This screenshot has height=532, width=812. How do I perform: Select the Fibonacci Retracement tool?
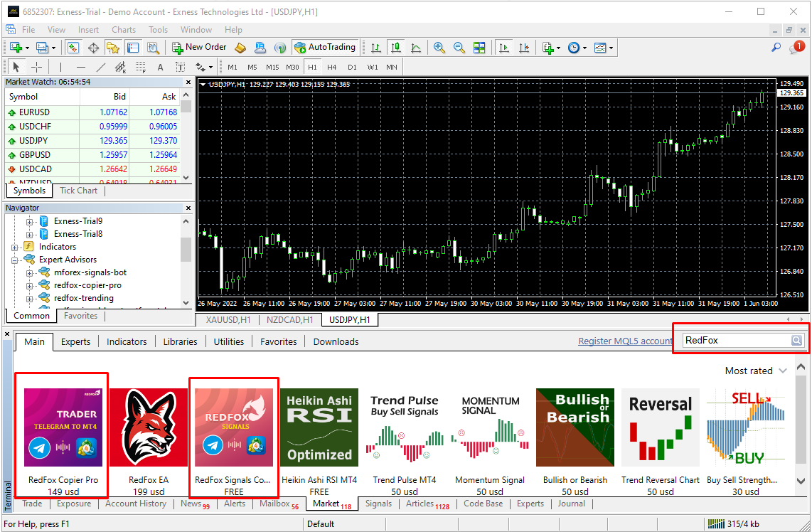140,67
